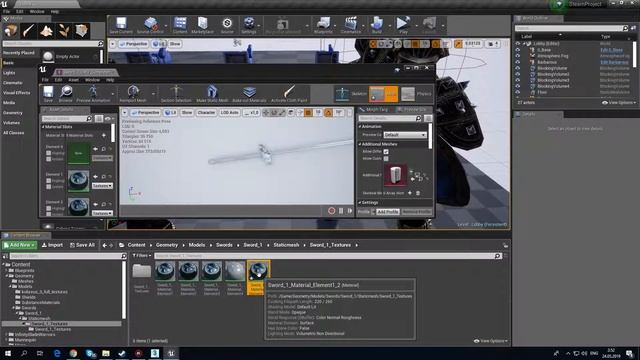The height and width of the screenshot is (360, 640).
Task: Open Add New dropdown in Content Browser
Action: click(x=19, y=245)
